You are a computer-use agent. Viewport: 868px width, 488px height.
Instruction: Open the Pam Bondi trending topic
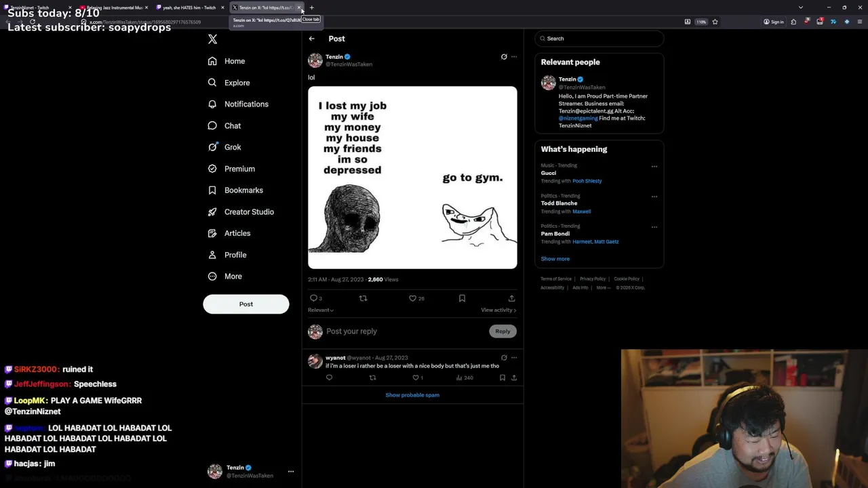coord(555,234)
